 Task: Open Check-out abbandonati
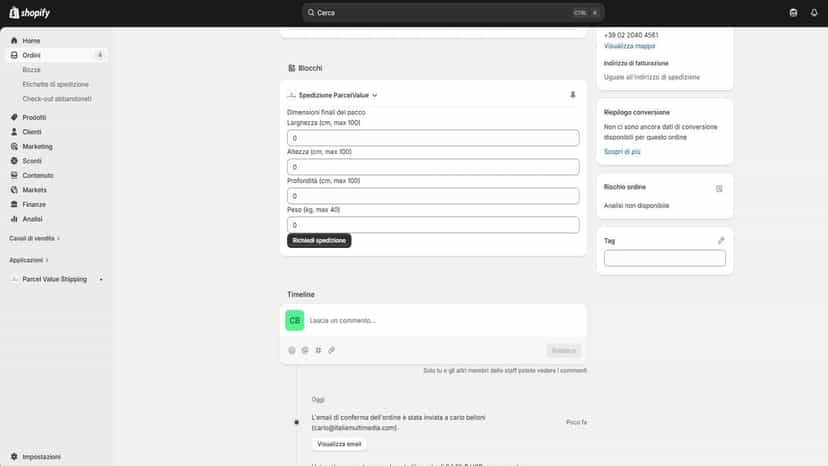pos(57,99)
